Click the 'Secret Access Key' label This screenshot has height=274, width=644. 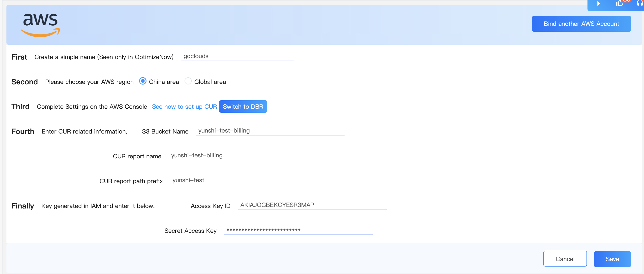[x=190, y=231]
